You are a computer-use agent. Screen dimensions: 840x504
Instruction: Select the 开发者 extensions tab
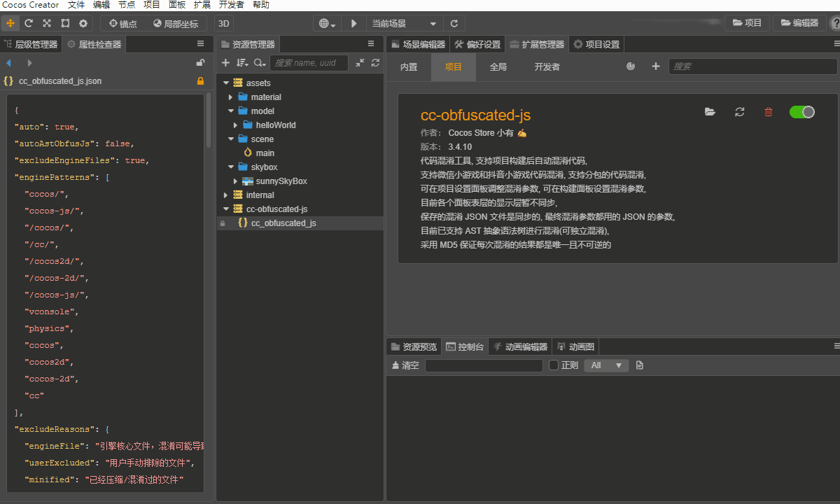547,66
